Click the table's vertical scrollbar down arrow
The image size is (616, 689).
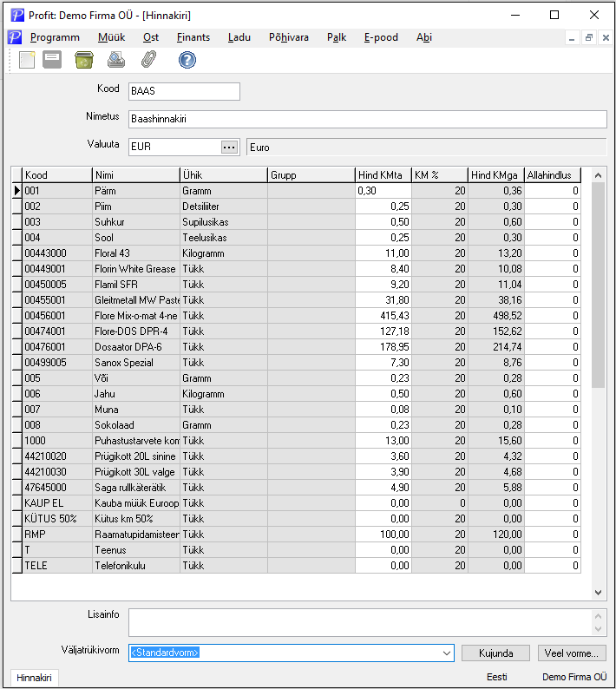(x=598, y=593)
